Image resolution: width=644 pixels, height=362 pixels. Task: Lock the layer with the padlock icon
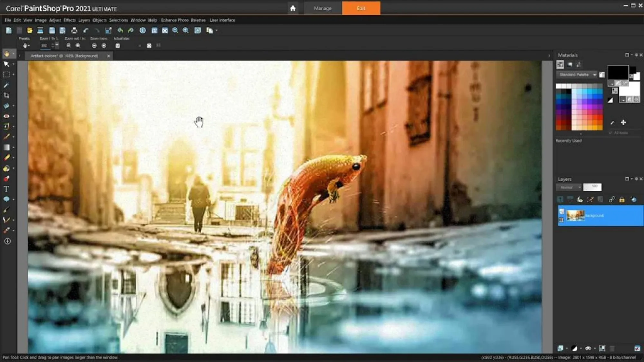tap(621, 200)
